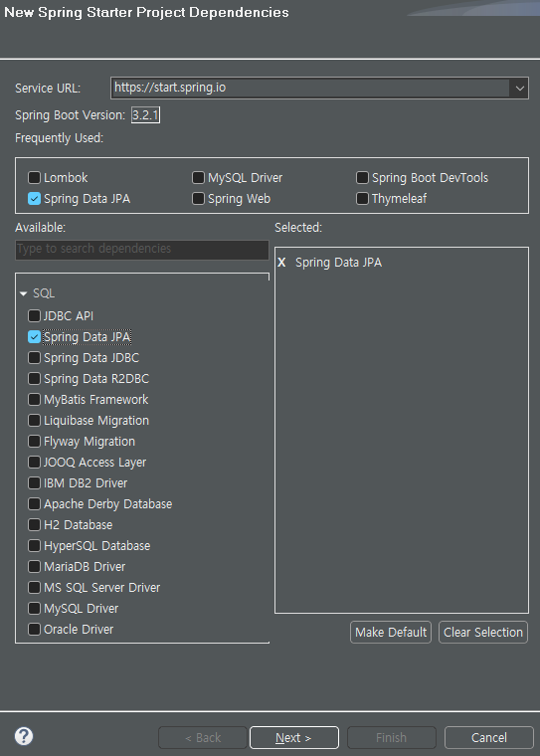
Task: Enable Apache Derby Database
Action: (x=34, y=504)
